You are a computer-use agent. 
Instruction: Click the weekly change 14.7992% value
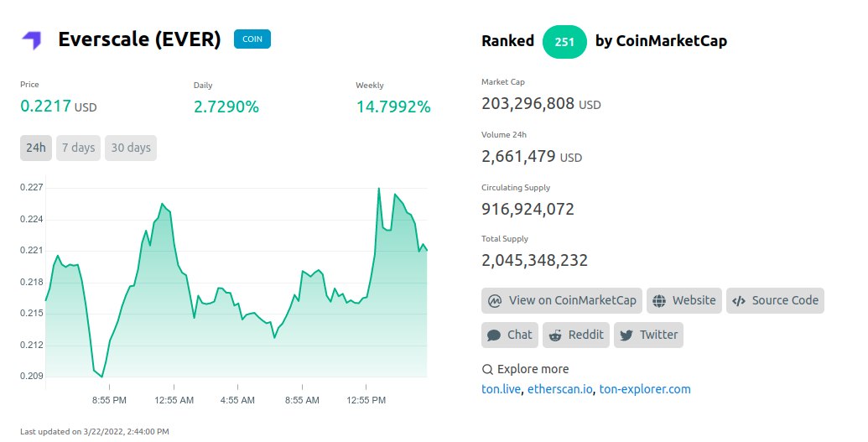coord(393,107)
